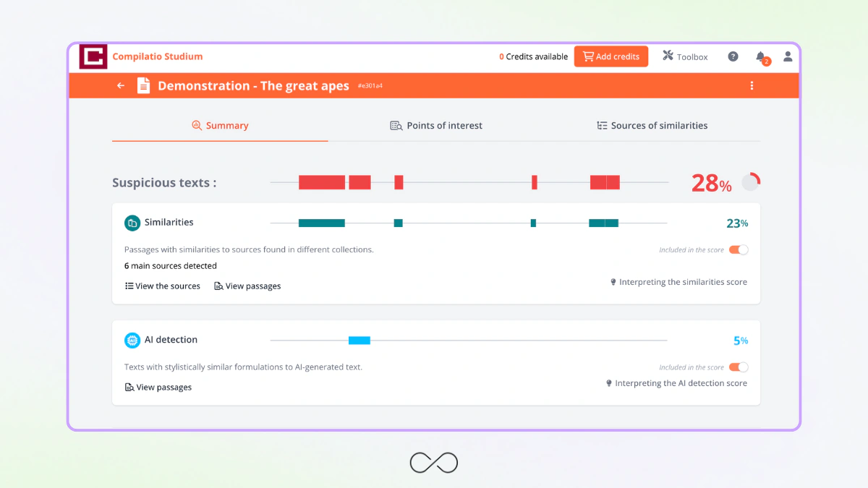The height and width of the screenshot is (488, 868).
Task: Click the #e301a4 document ID
Action: [370, 86]
